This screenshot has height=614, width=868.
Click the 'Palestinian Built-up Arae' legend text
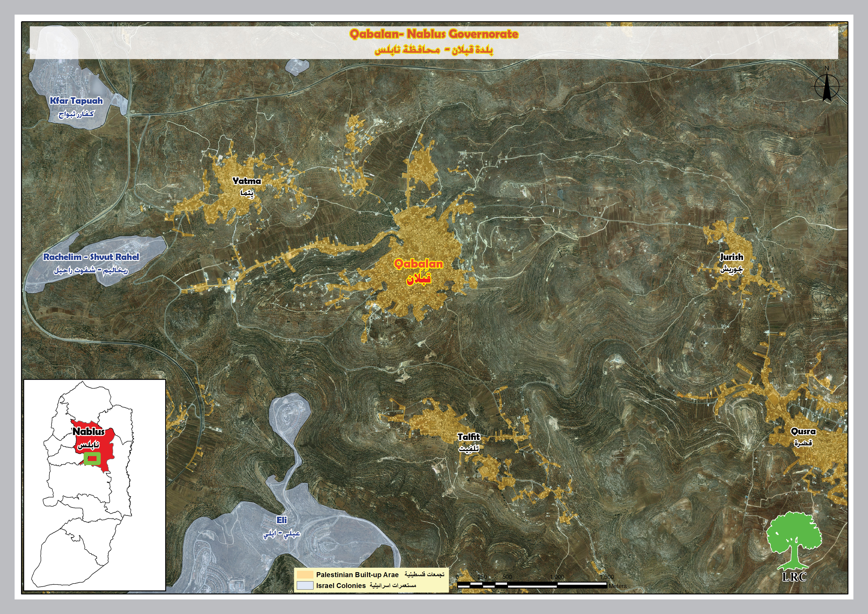(x=357, y=575)
